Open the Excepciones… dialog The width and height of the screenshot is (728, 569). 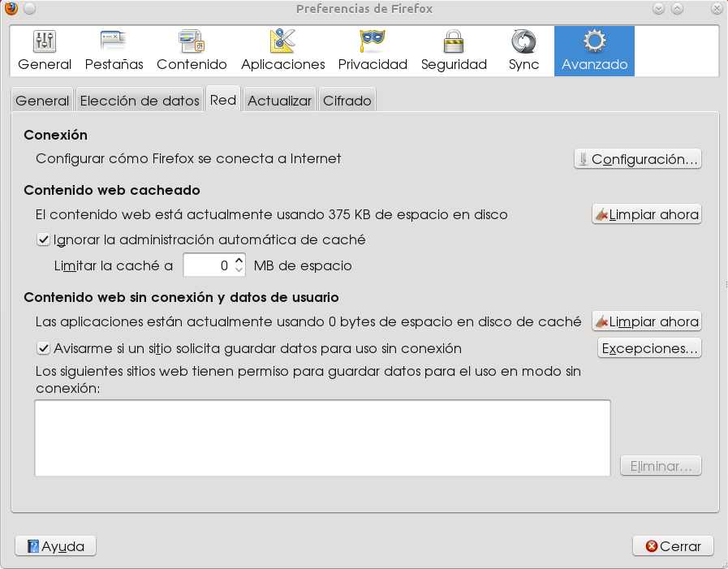click(649, 348)
